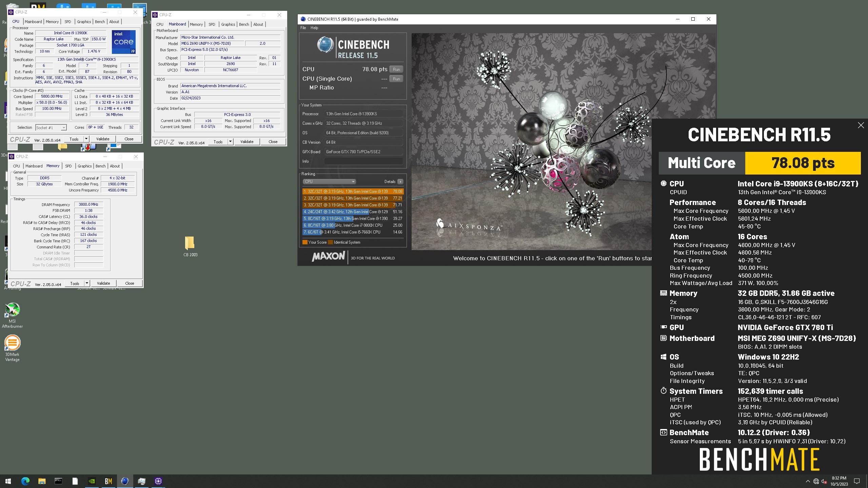Click the CPU-Z title bar icon of Mainboard window
The width and height of the screenshot is (868, 488).
pyautogui.click(x=155, y=15)
